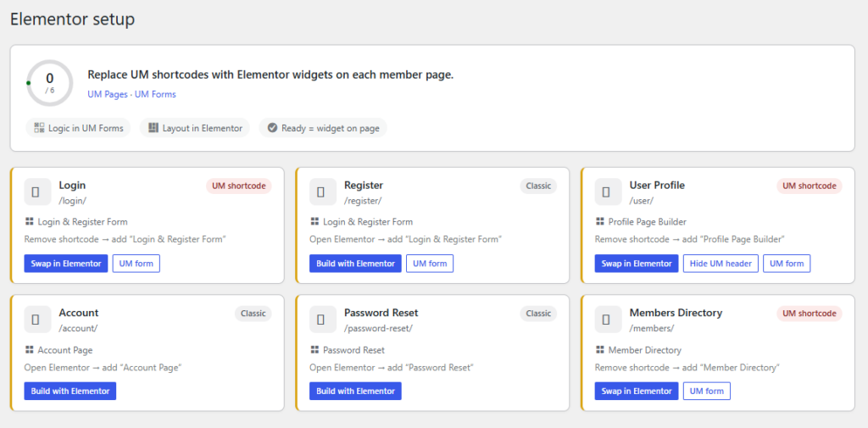Viewport: 868px width, 428px height.
Task: Click the grid icon in Logic in UM Forms chip
Action: 39,128
